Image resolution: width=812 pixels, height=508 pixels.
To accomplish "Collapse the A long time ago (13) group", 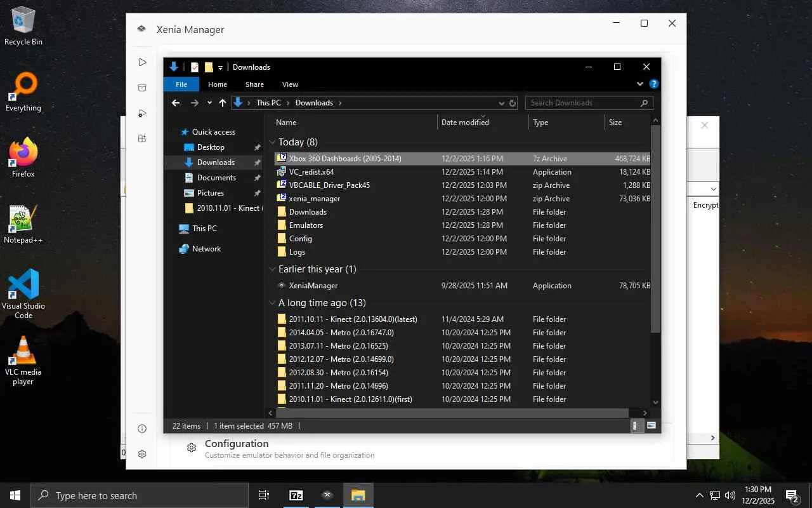I will pyautogui.click(x=272, y=303).
